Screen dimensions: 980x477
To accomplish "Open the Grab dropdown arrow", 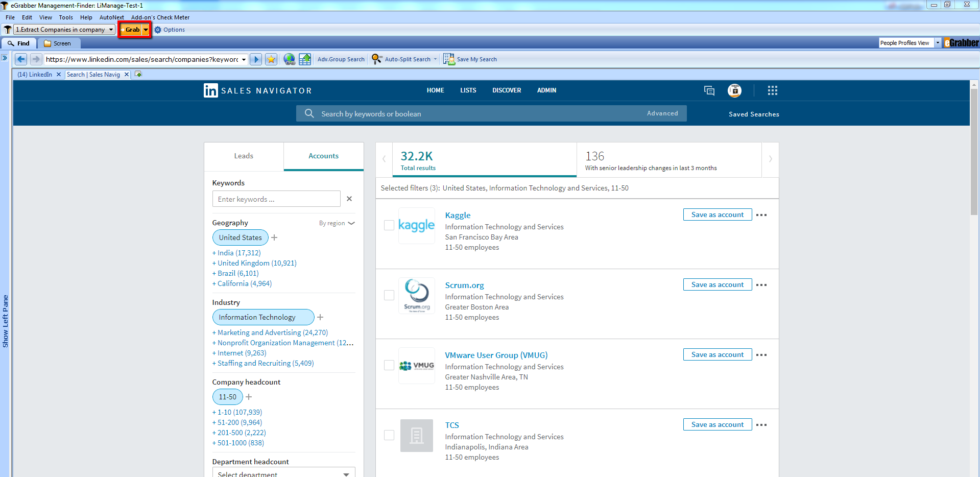I will pos(146,30).
